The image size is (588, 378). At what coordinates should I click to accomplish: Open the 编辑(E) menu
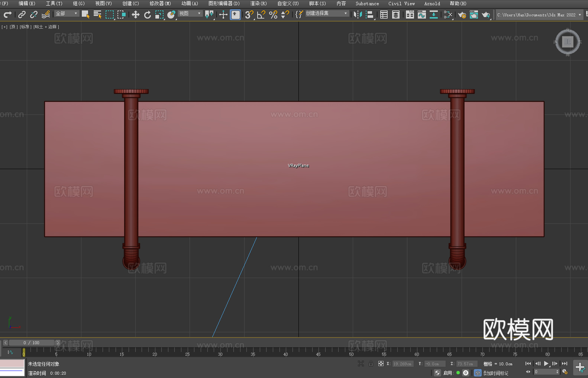click(27, 3)
